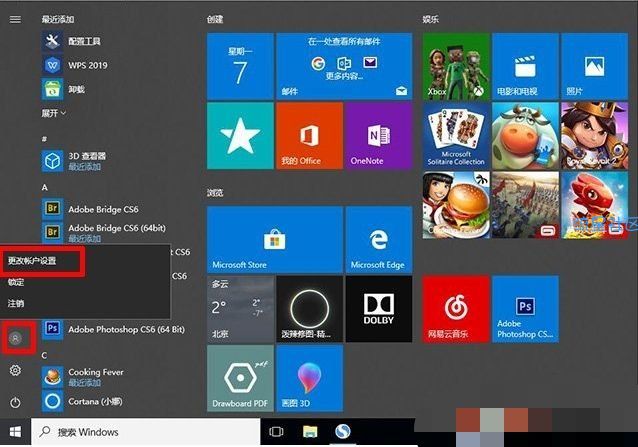
Task: Click the letter A index header
Action: tap(45, 188)
